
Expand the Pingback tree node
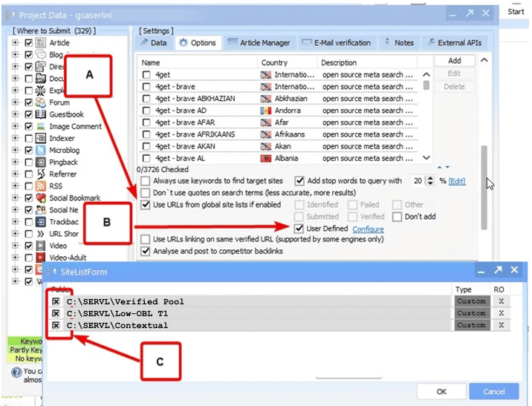click(x=15, y=162)
